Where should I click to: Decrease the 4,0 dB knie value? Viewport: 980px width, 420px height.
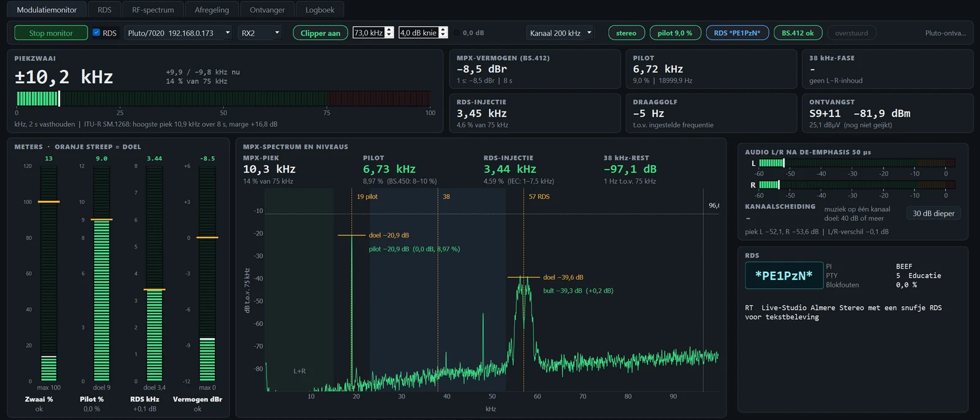click(x=443, y=36)
